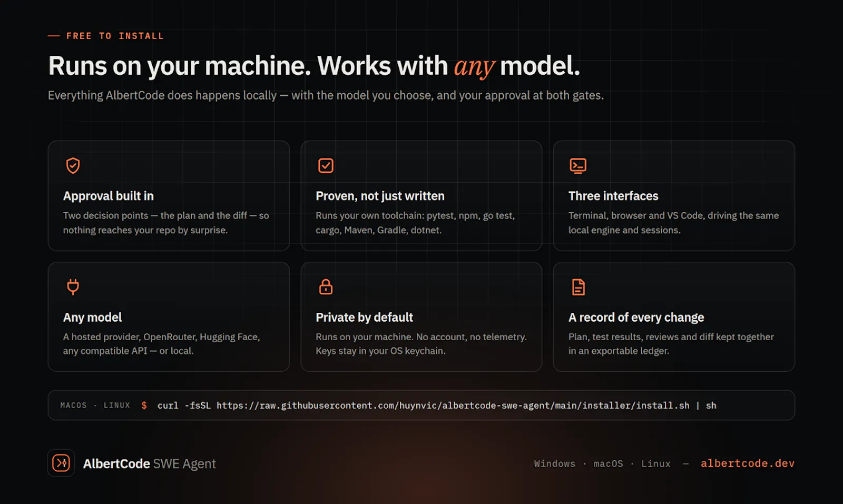
Task: Click the 'Three interfaces' heading
Action: (x=613, y=196)
